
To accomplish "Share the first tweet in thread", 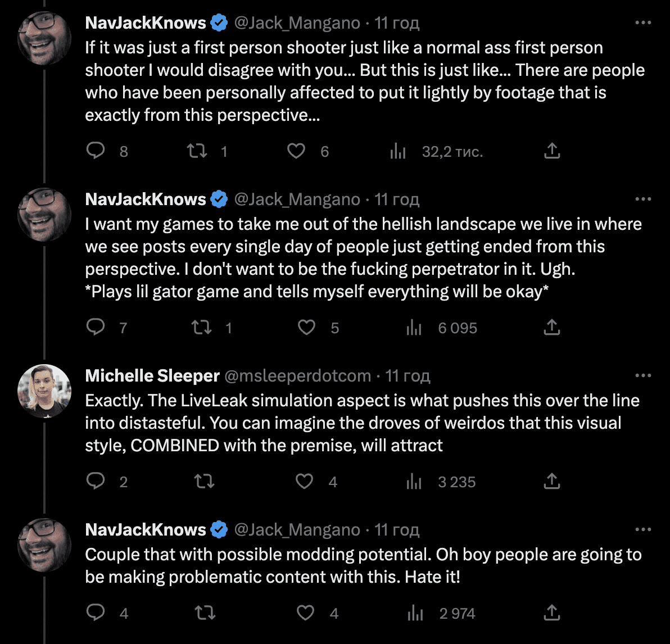I will point(551,151).
